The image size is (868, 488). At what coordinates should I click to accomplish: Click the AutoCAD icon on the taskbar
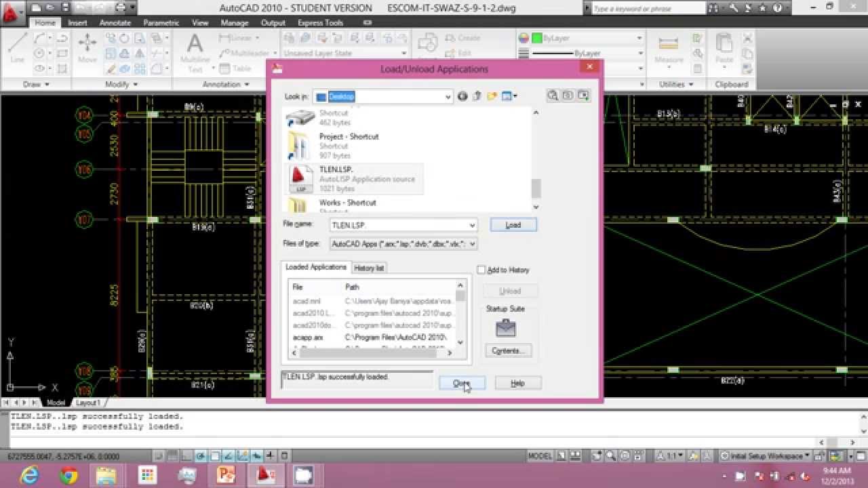point(264,475)
